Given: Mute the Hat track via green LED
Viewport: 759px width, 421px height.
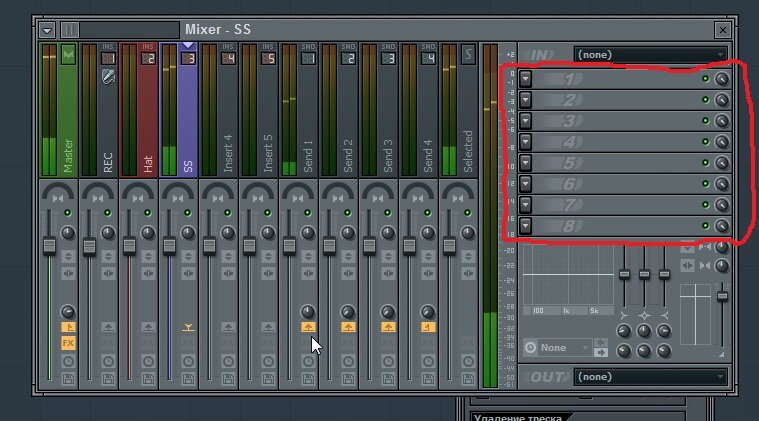Looking at the screenshot, I should click(x=148, y=213).
